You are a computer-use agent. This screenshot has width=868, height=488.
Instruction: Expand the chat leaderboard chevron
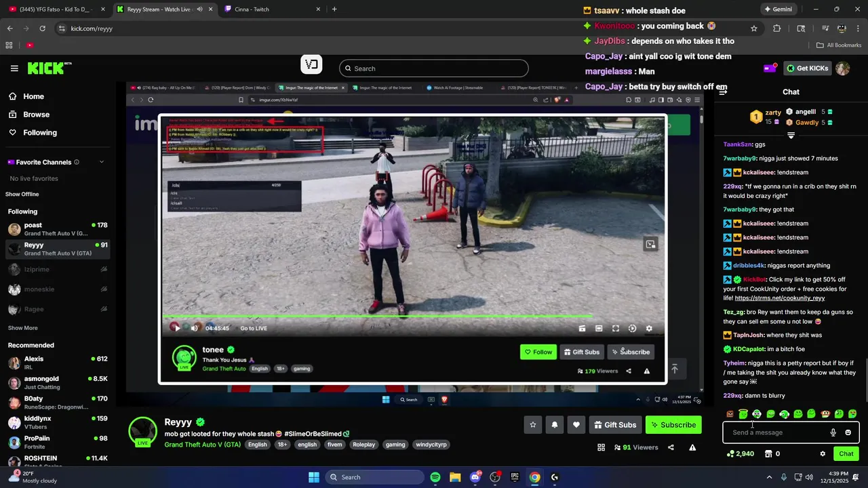(x=791, y=136)
